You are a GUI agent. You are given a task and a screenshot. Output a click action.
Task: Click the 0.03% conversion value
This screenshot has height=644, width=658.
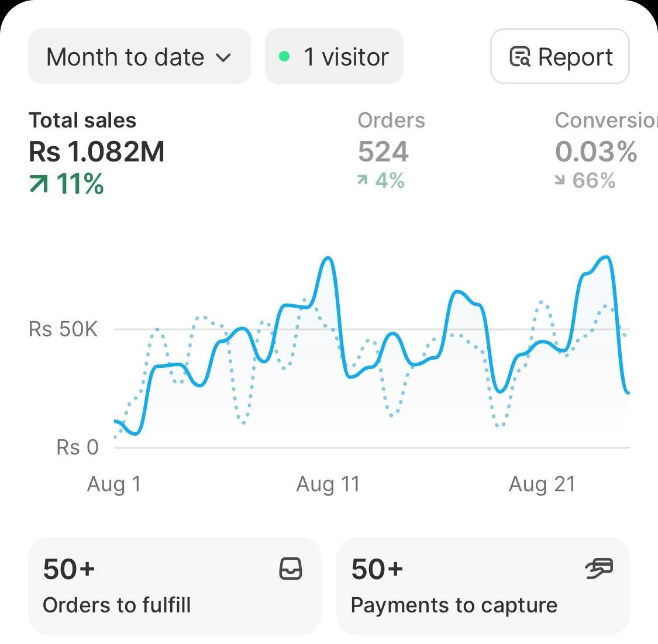(596, 151)
